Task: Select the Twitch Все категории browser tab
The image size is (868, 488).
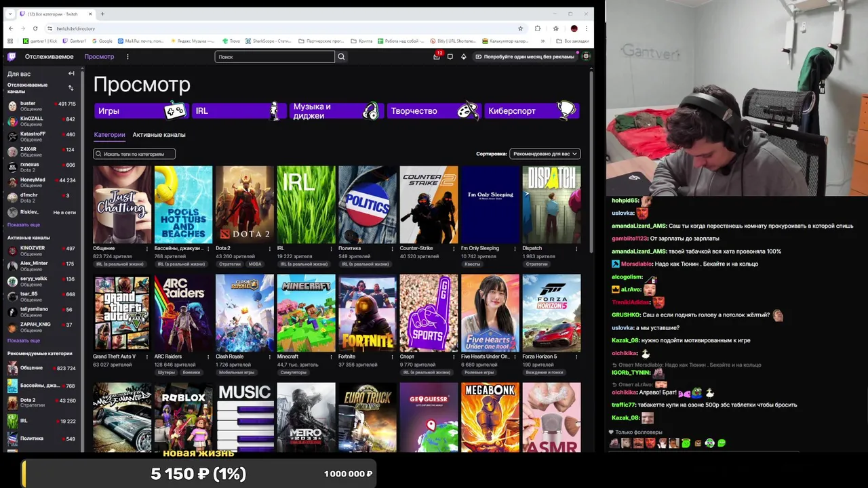Action: (x=56, y=14)
